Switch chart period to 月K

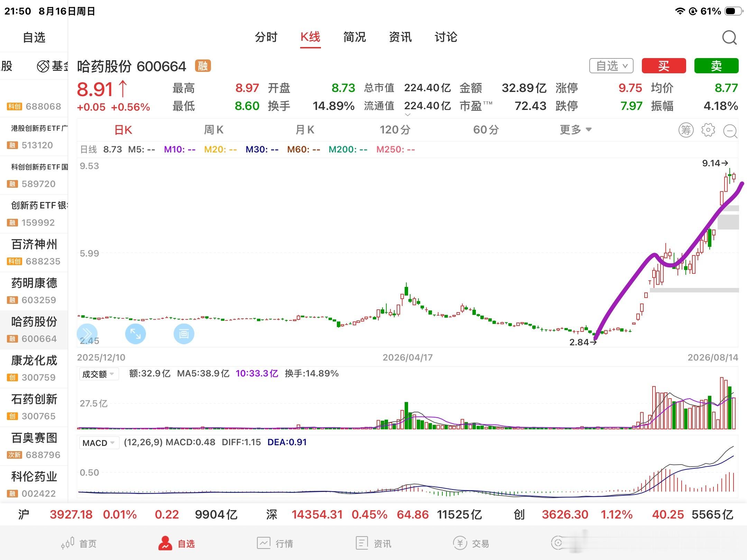(x=305, y=130)
